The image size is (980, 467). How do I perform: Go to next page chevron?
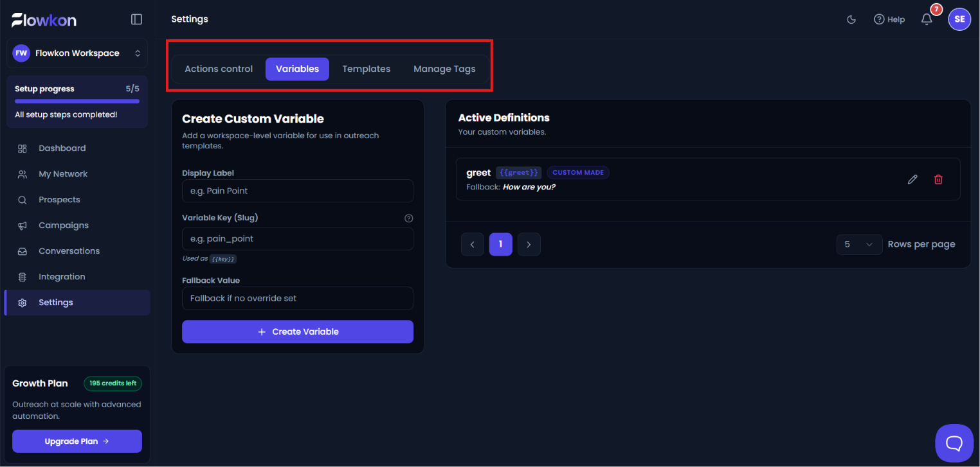pos(529,244)
